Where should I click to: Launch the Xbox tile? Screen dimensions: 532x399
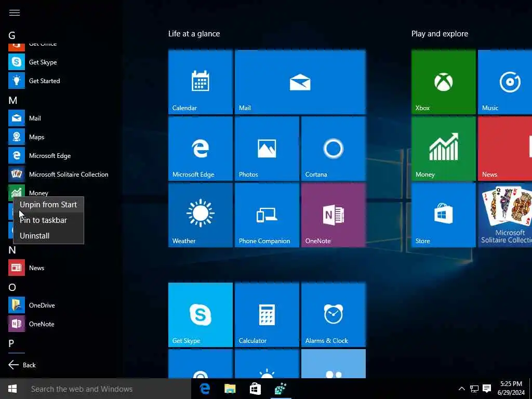(444, 82)
